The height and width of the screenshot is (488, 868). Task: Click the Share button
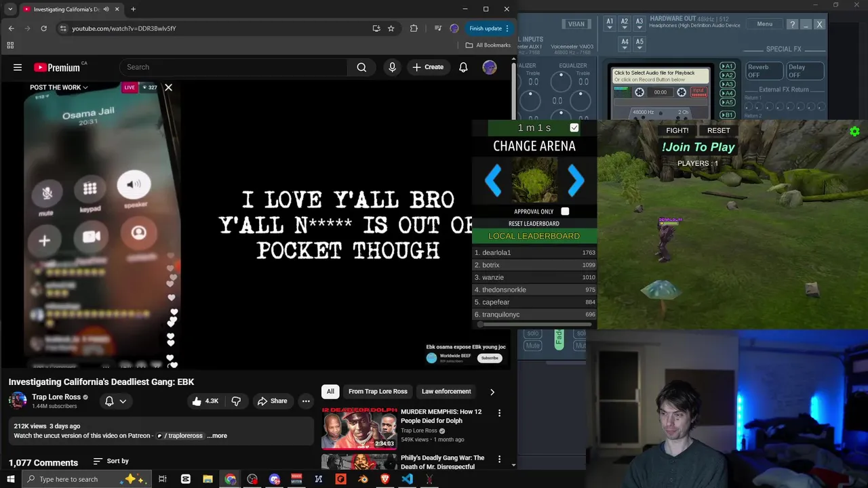(272, 401)
